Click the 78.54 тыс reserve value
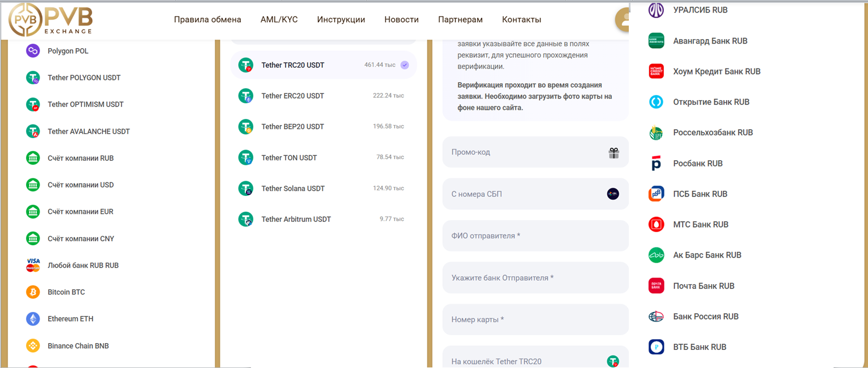This screenshot has height=368, width=868. [390, 157]
